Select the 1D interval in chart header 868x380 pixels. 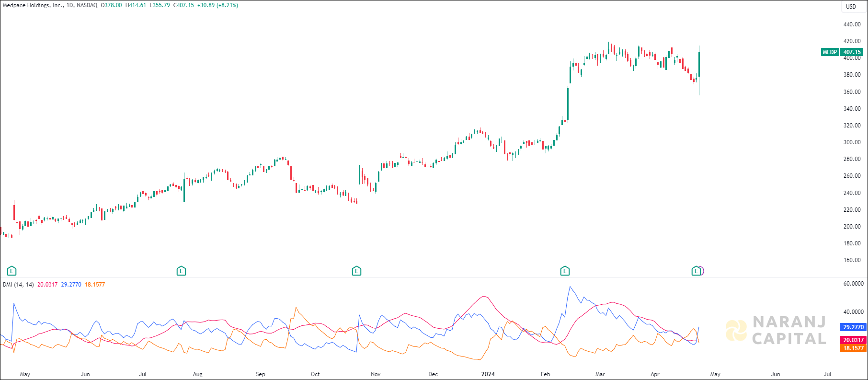pyautogui.click(x=70, y=5)
